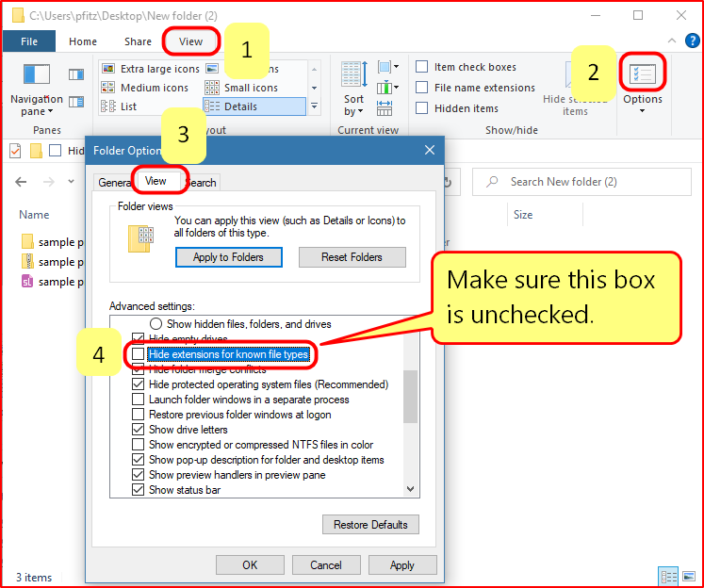Close the Folder Options dialog
Viewport: 704px width, 588px height.
[430, 150]
